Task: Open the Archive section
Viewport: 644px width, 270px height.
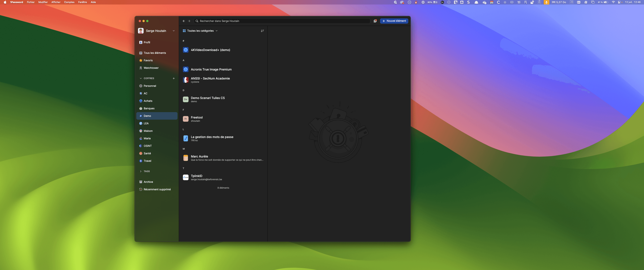Action: click(157, 182)
